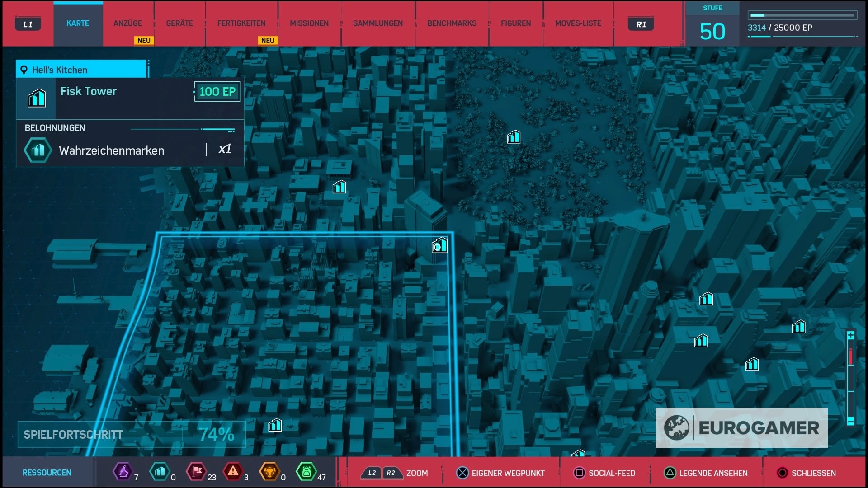Open the Social-Feed
Screen dimensions: 868x488
click(604, 473)
